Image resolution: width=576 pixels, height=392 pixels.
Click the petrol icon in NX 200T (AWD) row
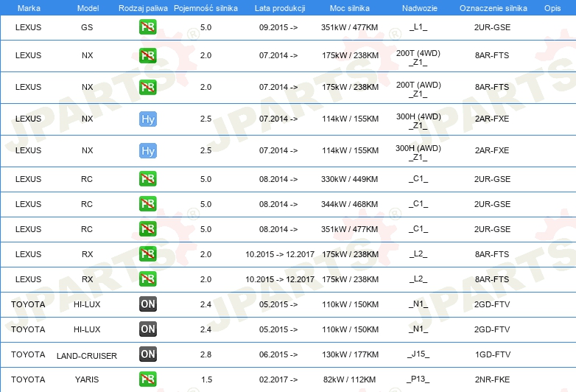pos(147,87)
